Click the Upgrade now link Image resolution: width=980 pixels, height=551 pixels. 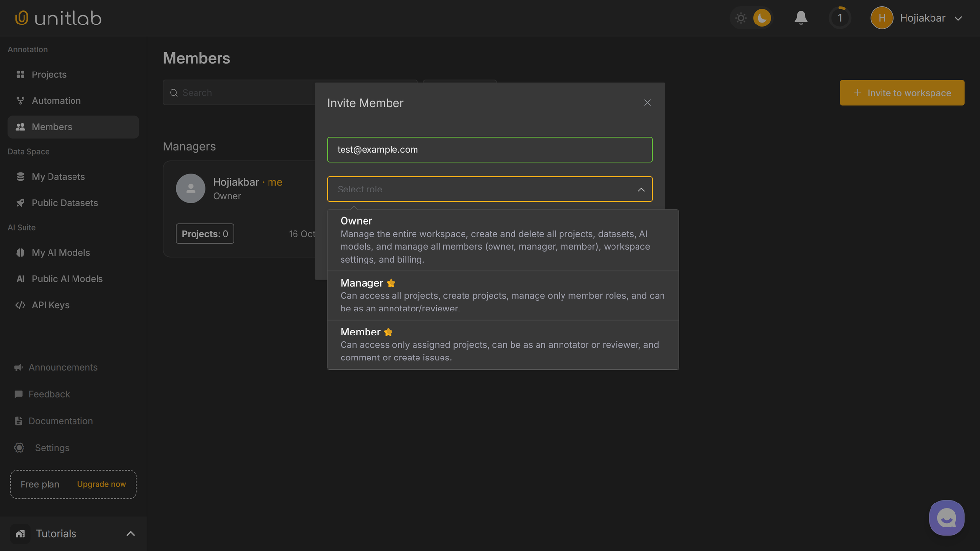coord(101,484)
